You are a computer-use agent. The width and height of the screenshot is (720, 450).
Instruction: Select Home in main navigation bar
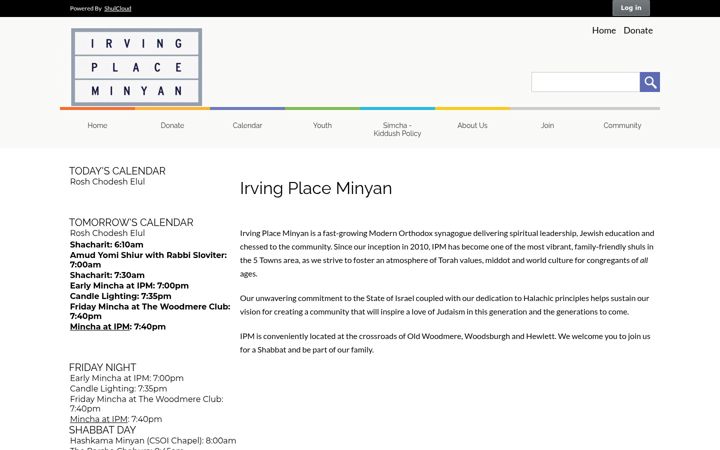point(97,125)
